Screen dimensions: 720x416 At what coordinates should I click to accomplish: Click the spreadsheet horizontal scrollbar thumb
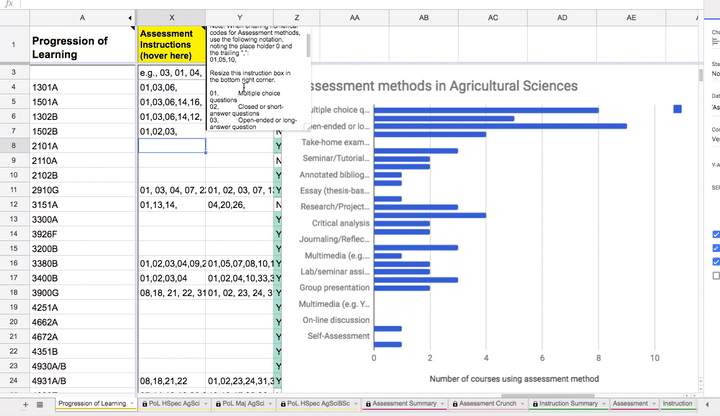(x=547, y=395)
